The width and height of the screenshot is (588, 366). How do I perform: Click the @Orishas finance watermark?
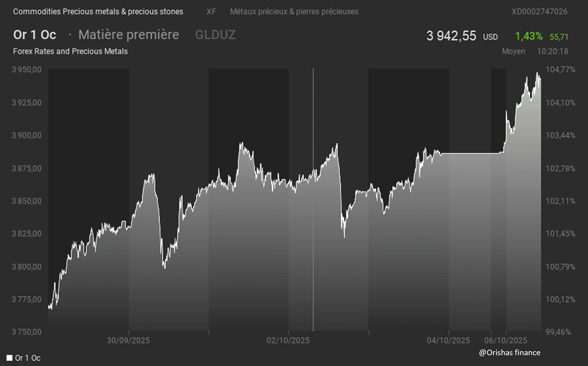coord(510,353)
